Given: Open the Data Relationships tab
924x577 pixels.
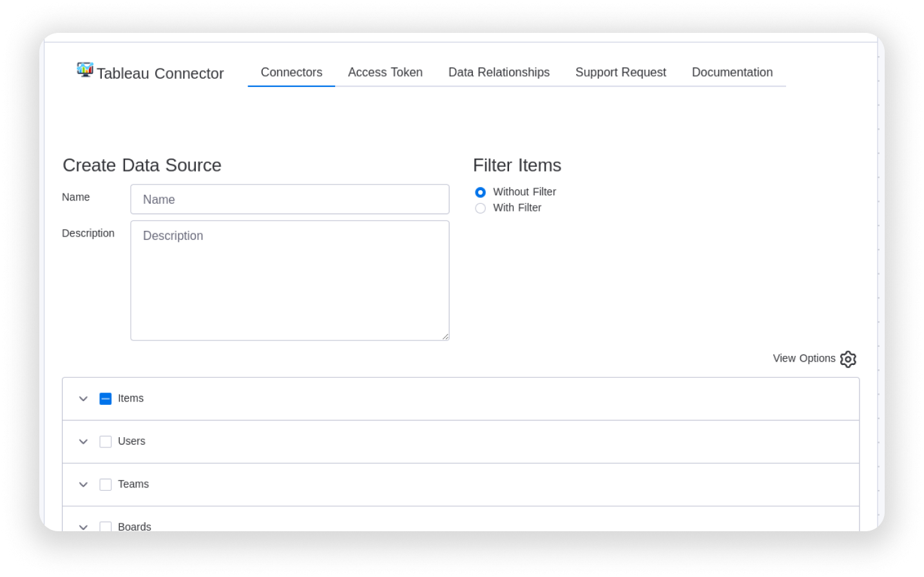Looking at the screenshot, I should 499,72.
